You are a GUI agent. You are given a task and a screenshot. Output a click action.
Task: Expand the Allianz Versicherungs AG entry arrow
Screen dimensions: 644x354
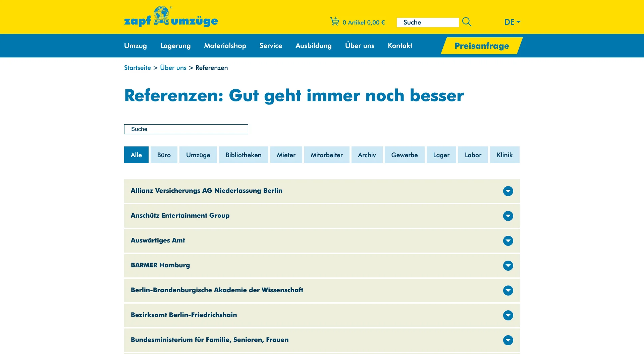[x=508, y=191]
